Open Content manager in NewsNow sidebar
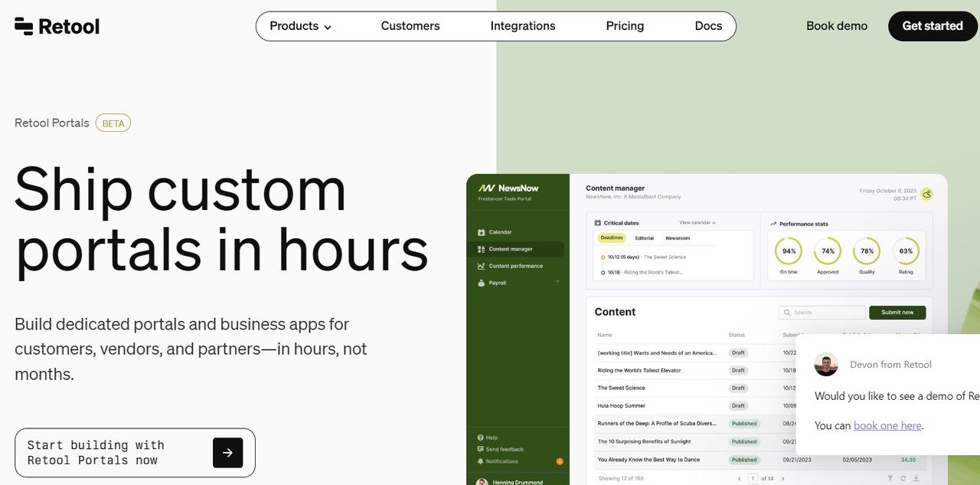The image size is (980, 485). (515, 249)
